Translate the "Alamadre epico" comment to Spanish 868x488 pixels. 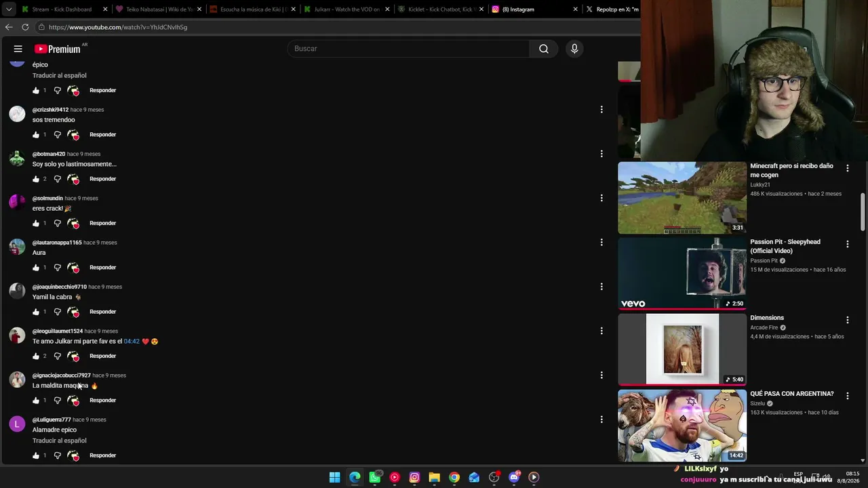tap(60, 441)
